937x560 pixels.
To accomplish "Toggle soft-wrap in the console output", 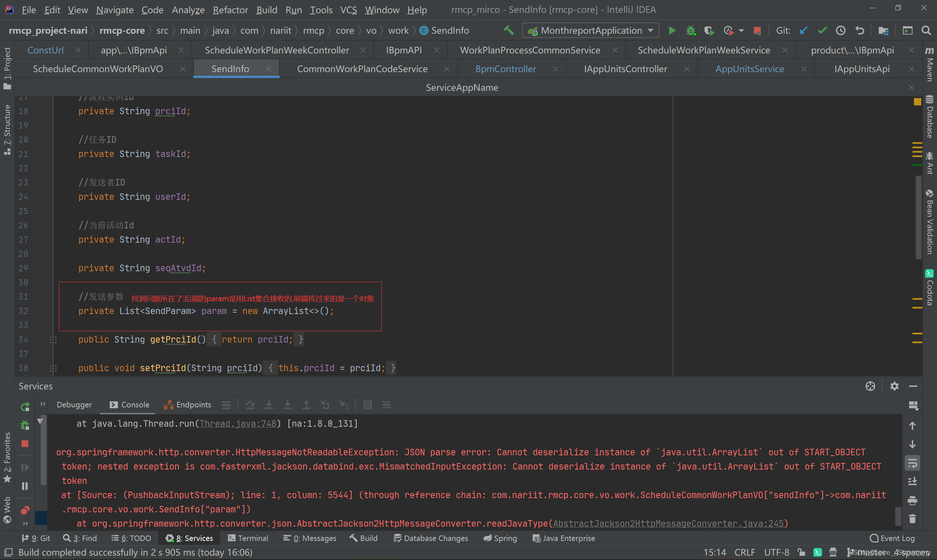I will click(912, 463).
